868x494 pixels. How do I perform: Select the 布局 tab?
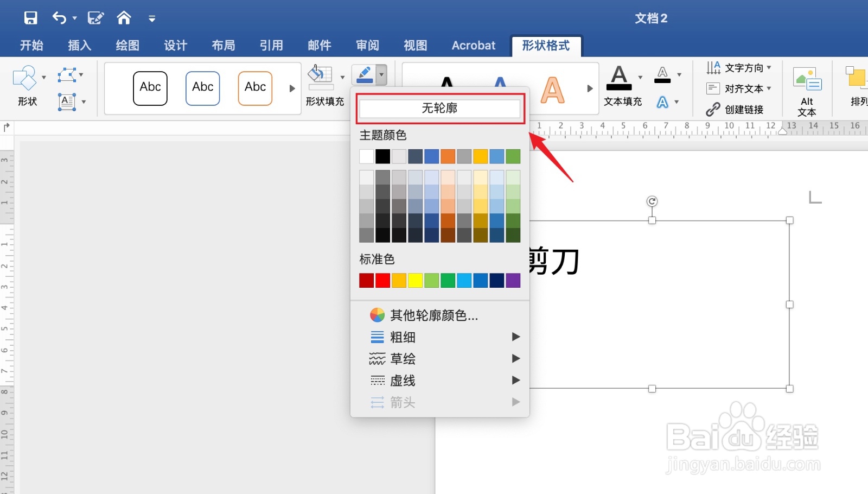[x=224, y=46]
